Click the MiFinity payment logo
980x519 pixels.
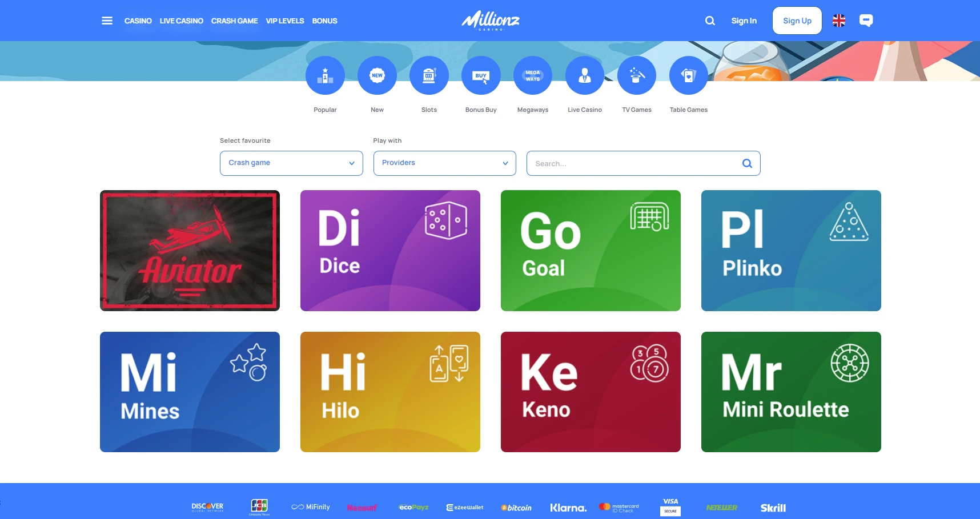311,507
